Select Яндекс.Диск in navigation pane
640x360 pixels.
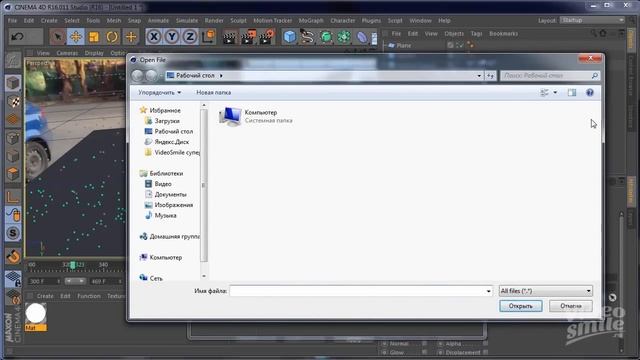click(x=171, y=142)
